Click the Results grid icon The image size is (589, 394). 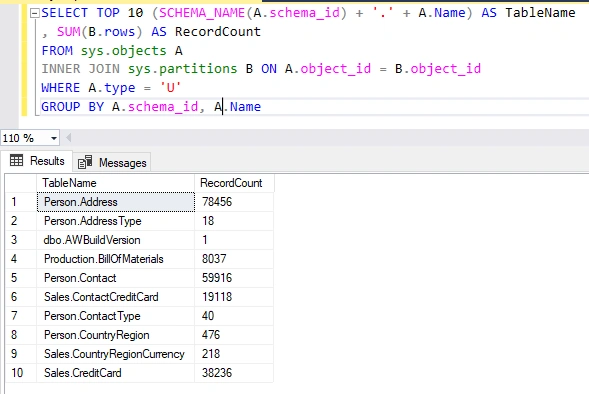coord(17,161)
